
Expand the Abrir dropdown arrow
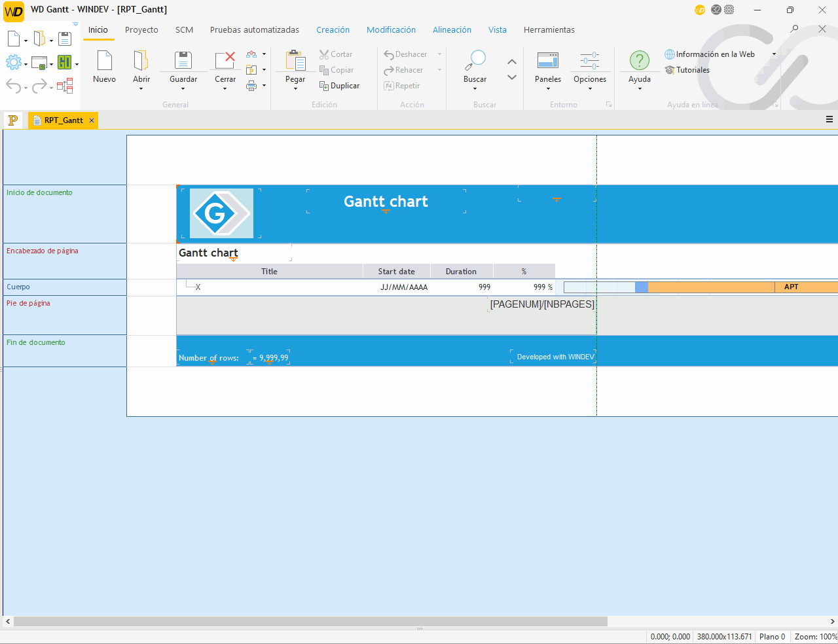point(141,89)
